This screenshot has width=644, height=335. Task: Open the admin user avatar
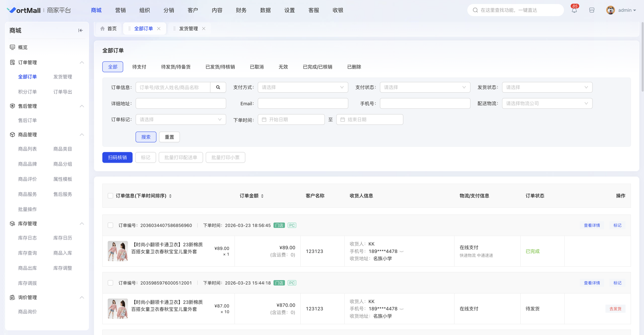coord(610,10)
